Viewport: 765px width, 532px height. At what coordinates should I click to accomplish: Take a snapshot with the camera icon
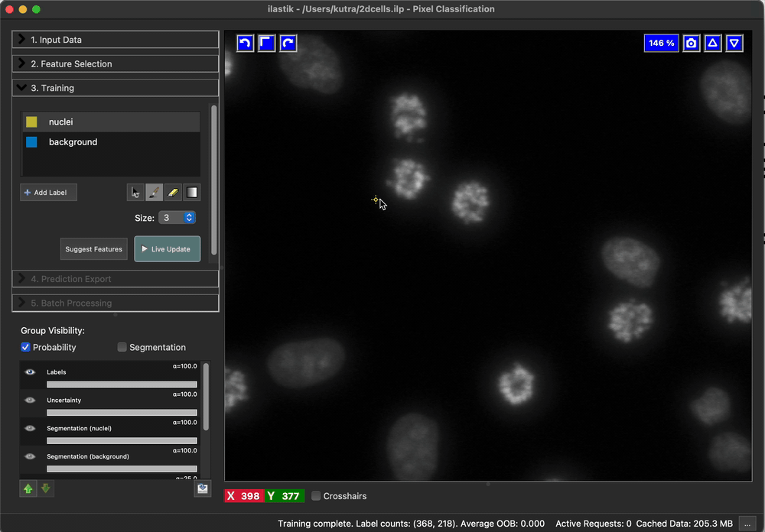pos(691,43)
